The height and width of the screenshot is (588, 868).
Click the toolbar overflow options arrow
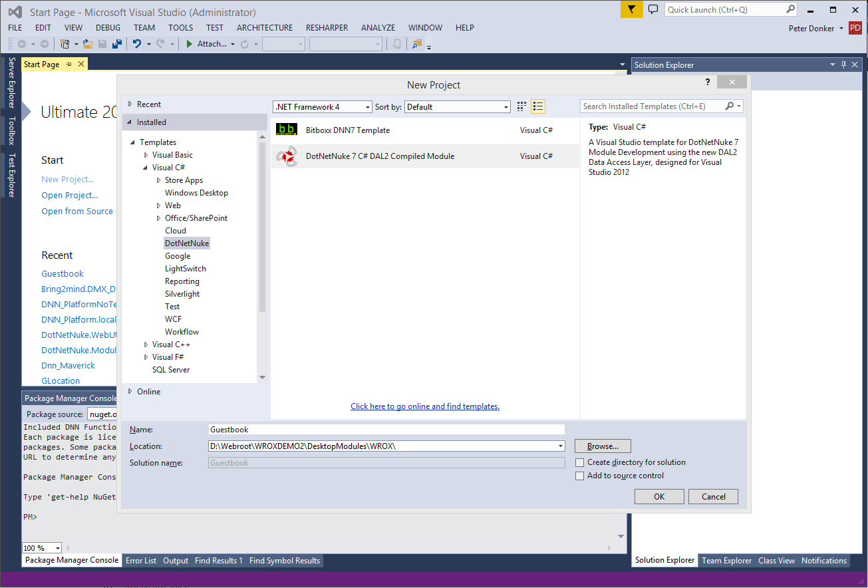point(430,47)
